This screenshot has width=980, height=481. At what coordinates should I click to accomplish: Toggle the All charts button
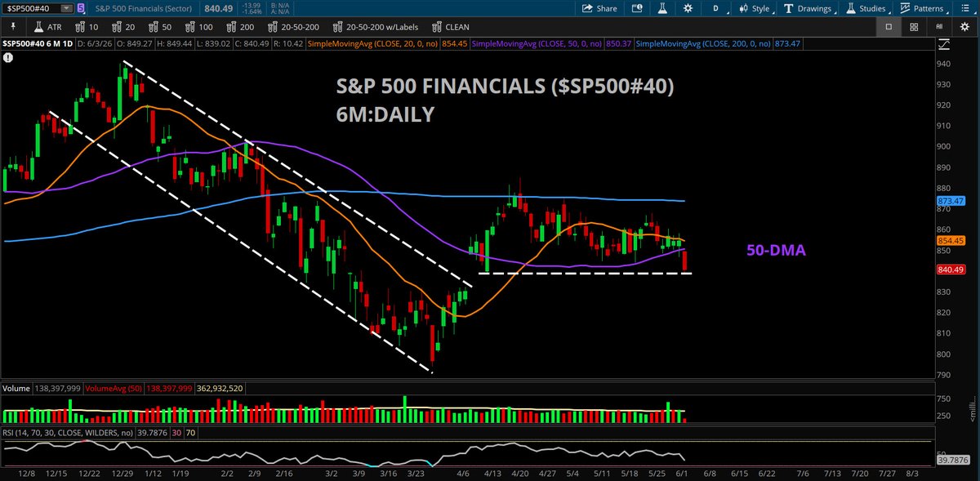click(x=938, y=27)
